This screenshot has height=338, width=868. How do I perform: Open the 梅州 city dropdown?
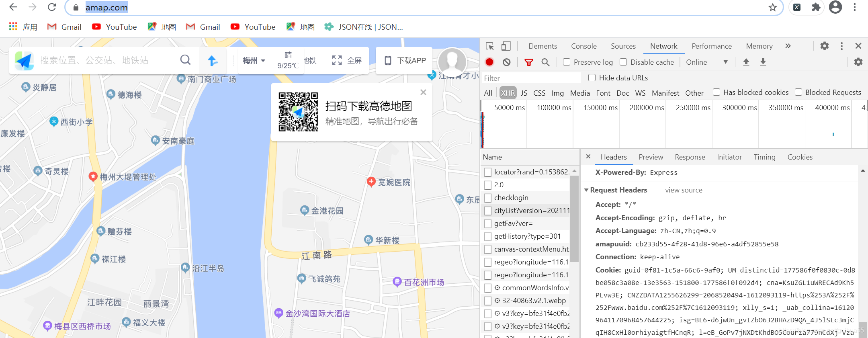pos(254,61)
